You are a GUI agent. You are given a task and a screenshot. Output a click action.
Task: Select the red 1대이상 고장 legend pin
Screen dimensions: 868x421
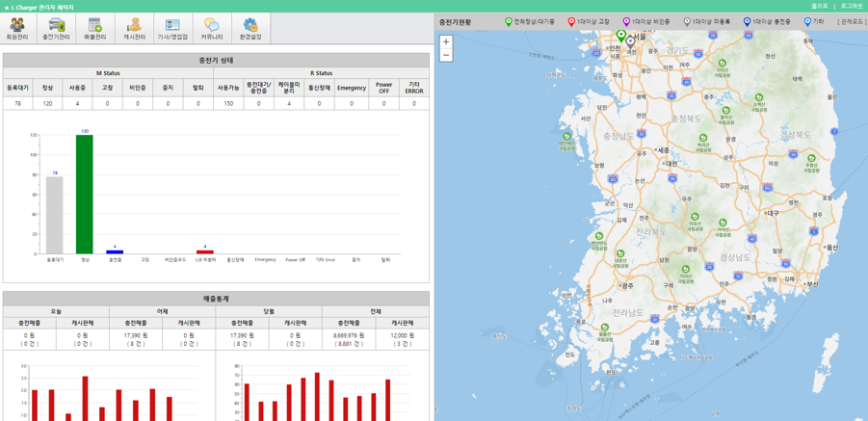pos(571,21)
